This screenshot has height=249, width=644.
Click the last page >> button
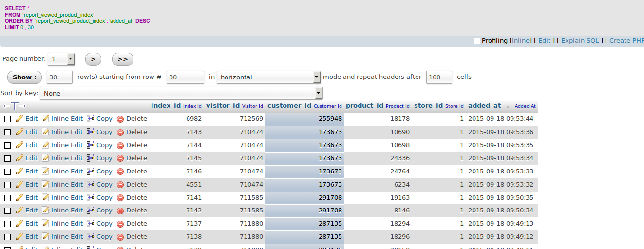[x=123, y=59]
